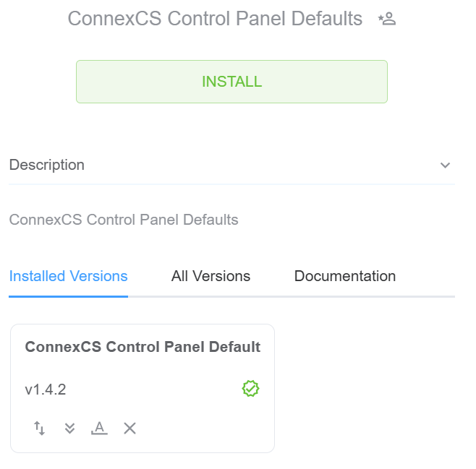
Task: Remove installed version with X icon
Action: 129,429
